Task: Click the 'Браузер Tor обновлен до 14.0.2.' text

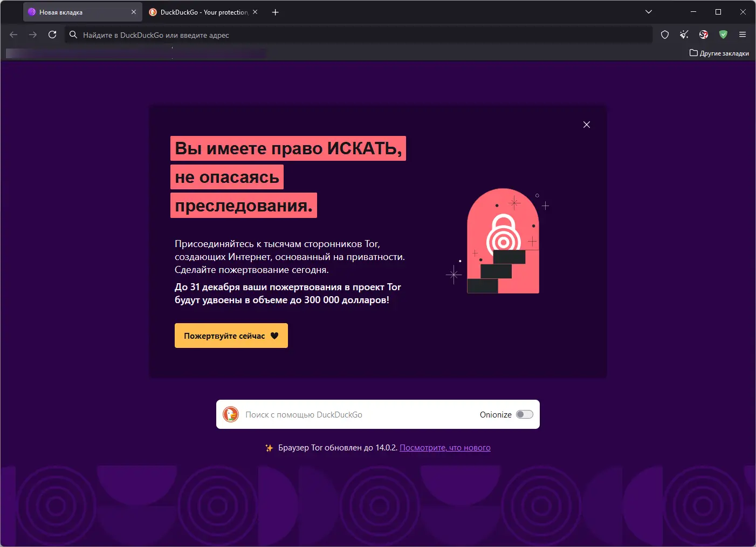Action: click(x=338, y=448)
